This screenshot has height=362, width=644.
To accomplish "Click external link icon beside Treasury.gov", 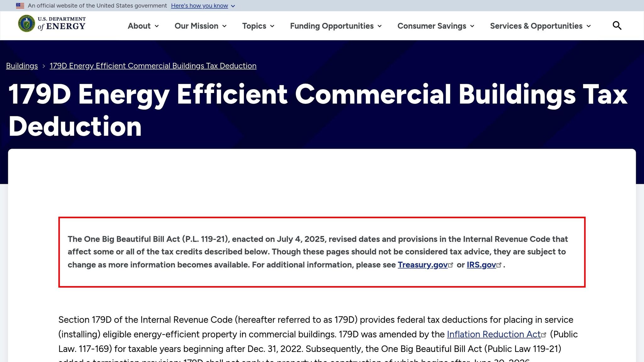I will point(451,265).
